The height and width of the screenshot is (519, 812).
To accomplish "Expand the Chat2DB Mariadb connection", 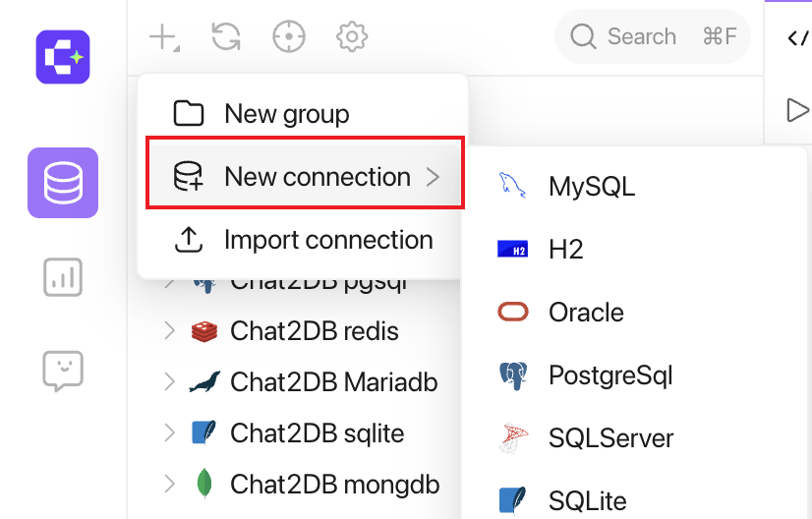I will (169, 381).
